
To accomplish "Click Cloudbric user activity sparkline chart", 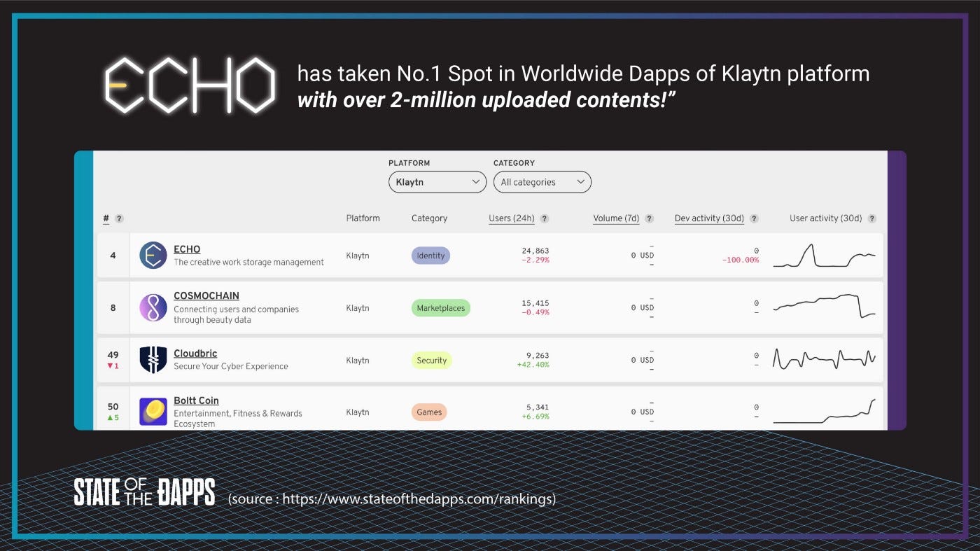I will [x=825, y=358].
